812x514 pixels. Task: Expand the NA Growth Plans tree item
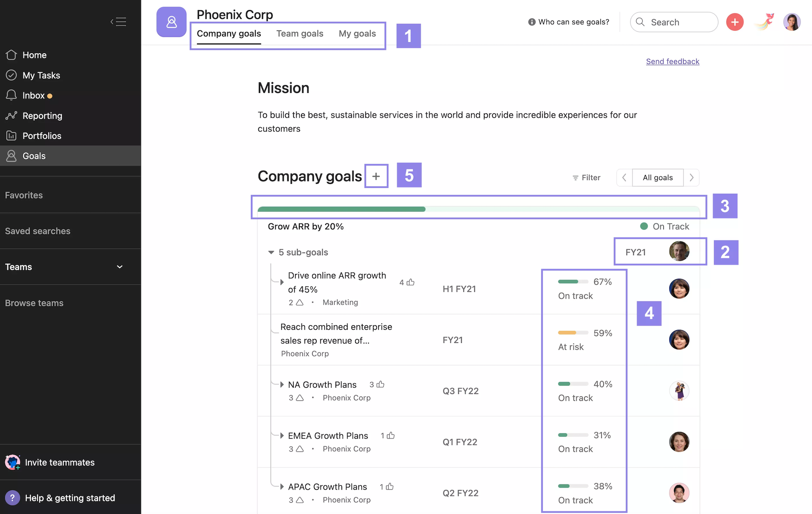[x=282, y=384]
